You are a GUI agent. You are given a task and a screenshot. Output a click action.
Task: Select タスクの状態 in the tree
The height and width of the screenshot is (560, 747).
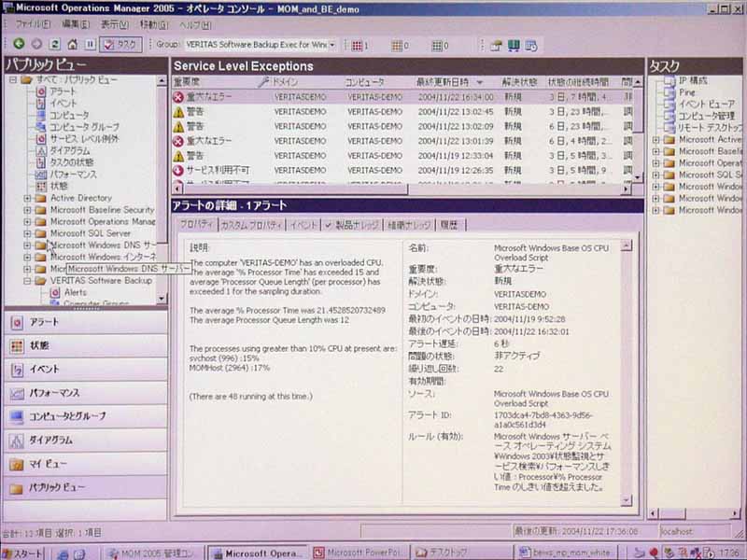pyautogui.click(x=72, y=161)
